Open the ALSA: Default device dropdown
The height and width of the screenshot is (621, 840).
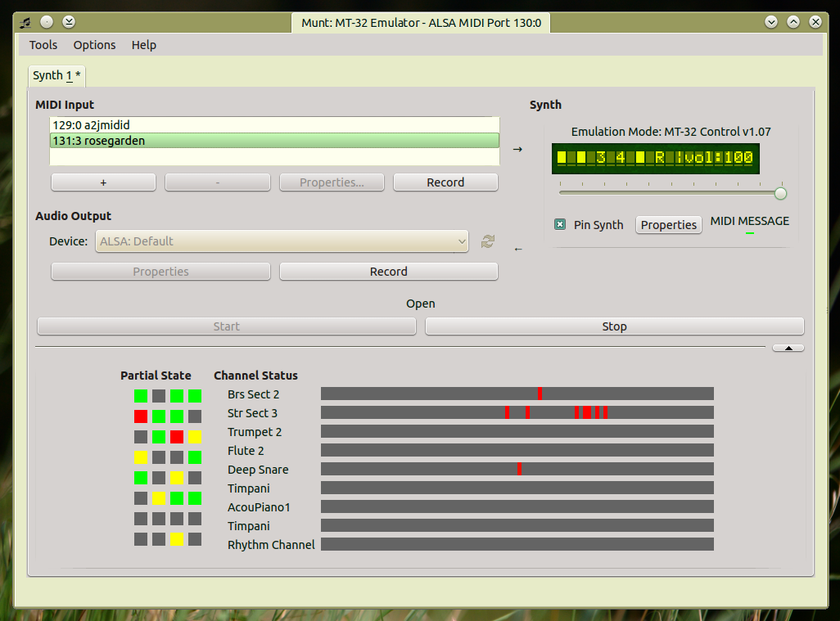pyautogui.click(x=282, y=241)
